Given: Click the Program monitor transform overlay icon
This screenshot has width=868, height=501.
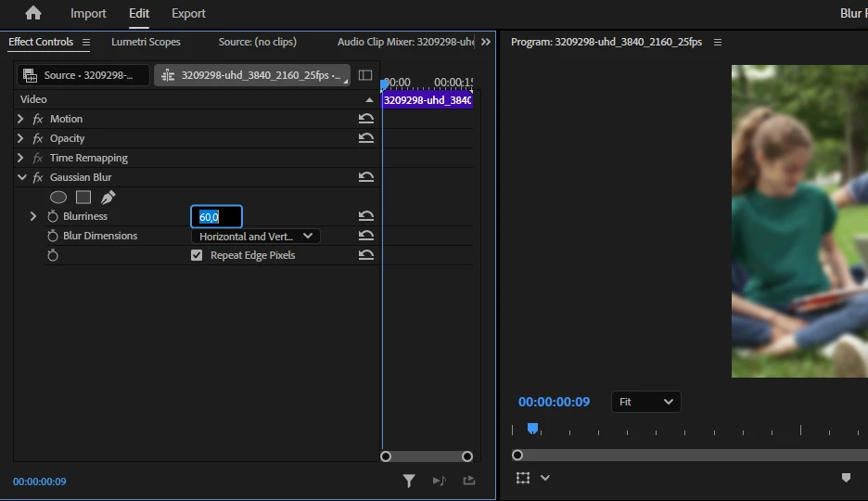Looking at the screenshot, I should coord(523,478).
